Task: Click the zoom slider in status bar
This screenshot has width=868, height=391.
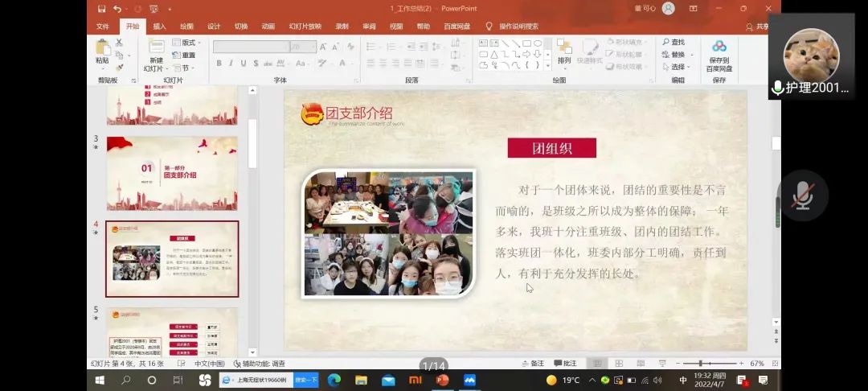Action: 700,364
